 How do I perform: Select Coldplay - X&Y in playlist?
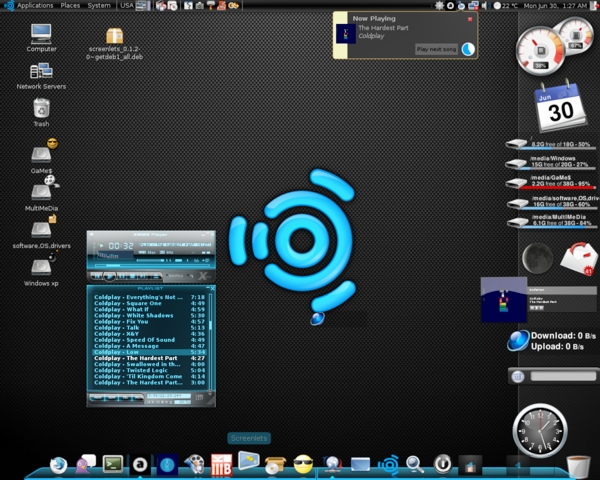click(149, 334)
